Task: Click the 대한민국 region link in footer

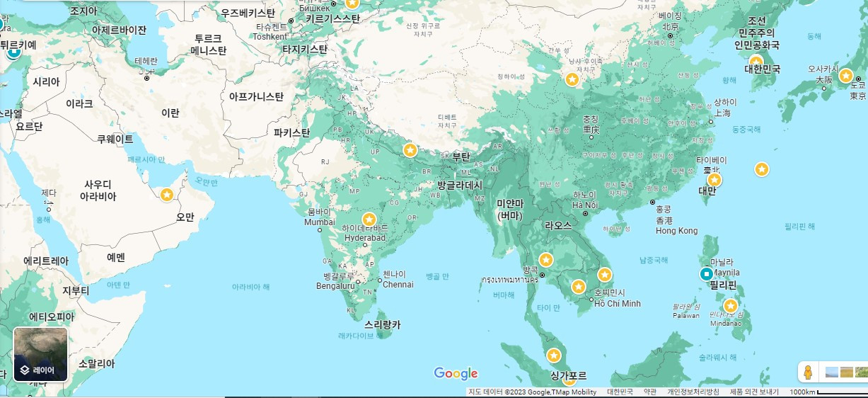Action: coord(620,392)
